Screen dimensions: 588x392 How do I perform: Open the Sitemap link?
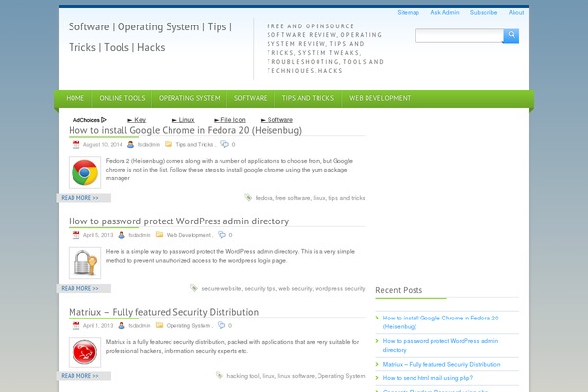[x=409, y=13]
